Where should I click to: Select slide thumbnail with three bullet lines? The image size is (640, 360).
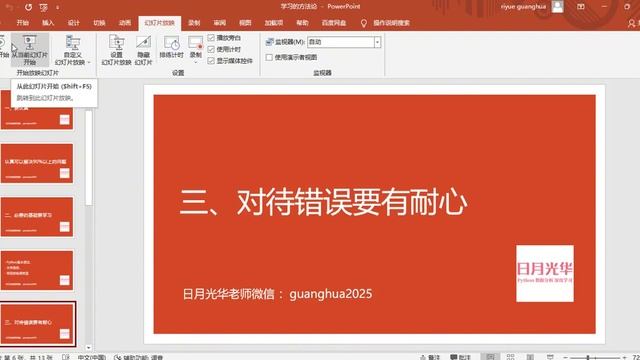(x=37, y=271)
